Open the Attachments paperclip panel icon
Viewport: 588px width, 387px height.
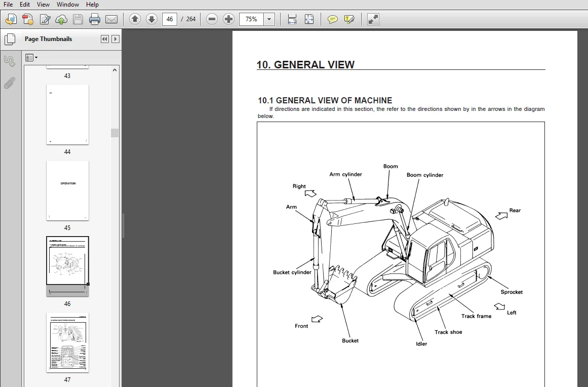[10, 83]
